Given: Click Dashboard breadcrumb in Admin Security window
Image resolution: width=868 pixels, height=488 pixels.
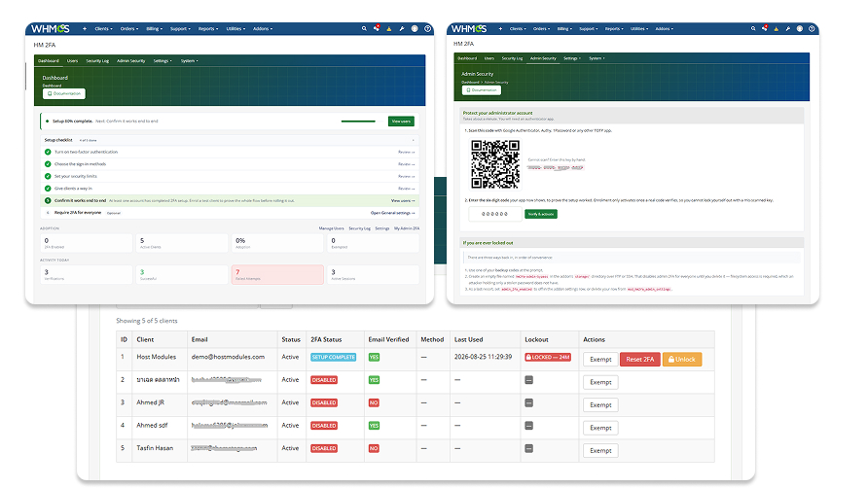Looking at the screenshot, I should click(470, 83).
